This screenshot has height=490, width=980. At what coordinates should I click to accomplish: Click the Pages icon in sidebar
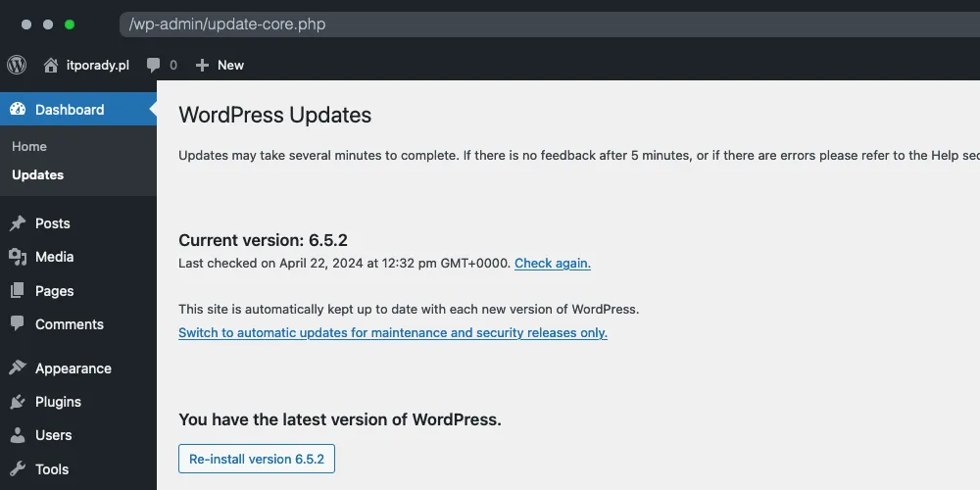click(x=18, y=291)
